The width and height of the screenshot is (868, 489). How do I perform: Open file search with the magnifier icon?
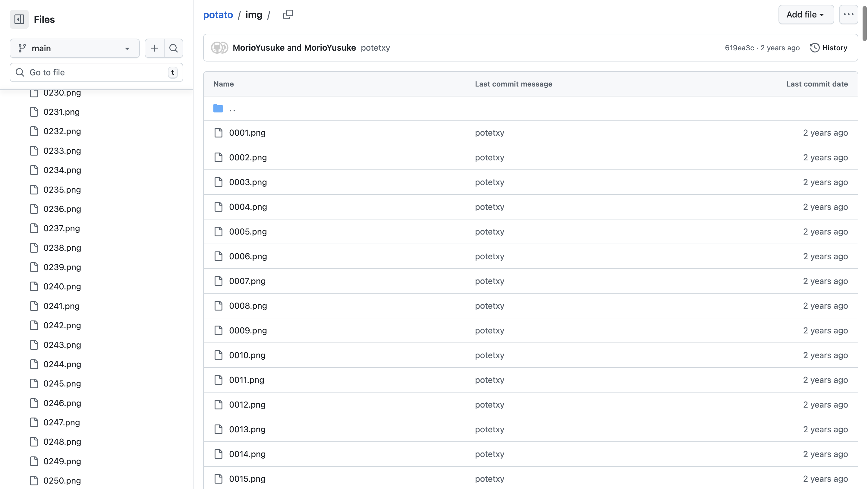174,48
